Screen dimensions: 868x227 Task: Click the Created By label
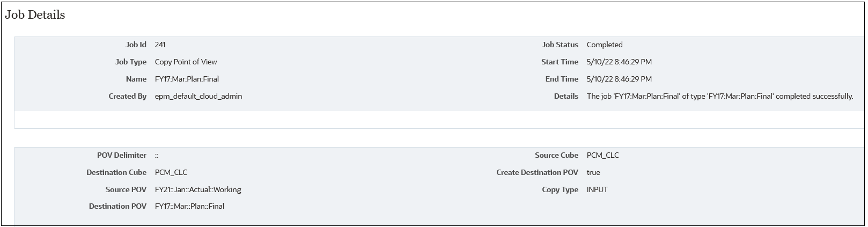click(x=128, y=97)
